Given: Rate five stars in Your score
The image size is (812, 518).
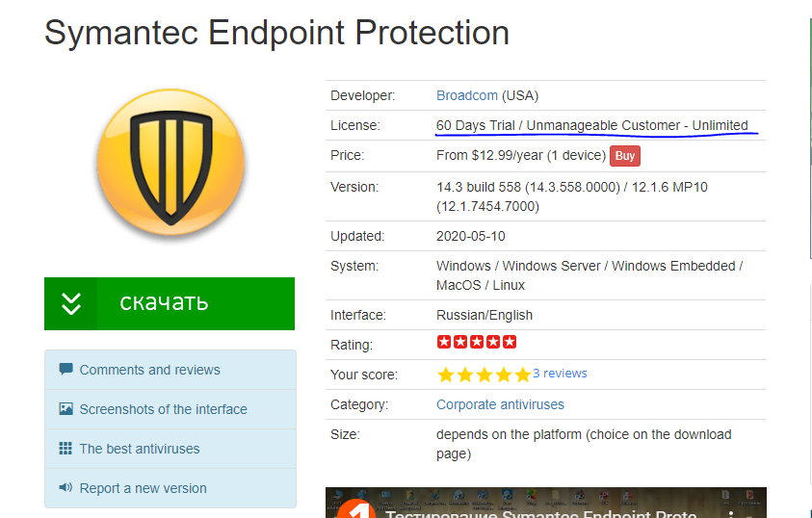Looking at the screenshot, I should [522, 375].
